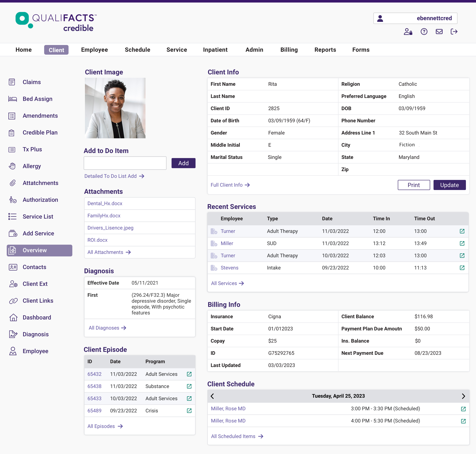Select the Overview item in the sidebar
This screenshot has width=476, height=454.
pos(35,250)
